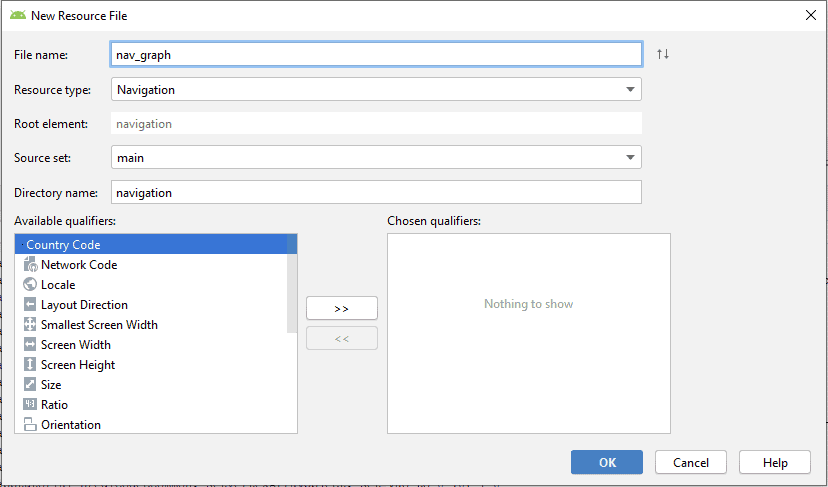Click the available qualifiers list scrollbar
The image size is (828, 487).
[x=292, y=283]
